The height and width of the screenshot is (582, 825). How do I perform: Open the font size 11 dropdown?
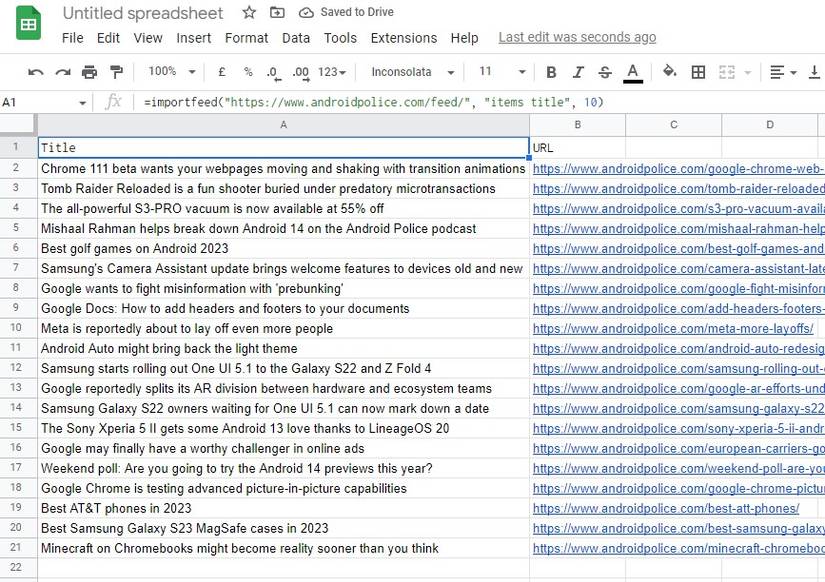(501, 72)
